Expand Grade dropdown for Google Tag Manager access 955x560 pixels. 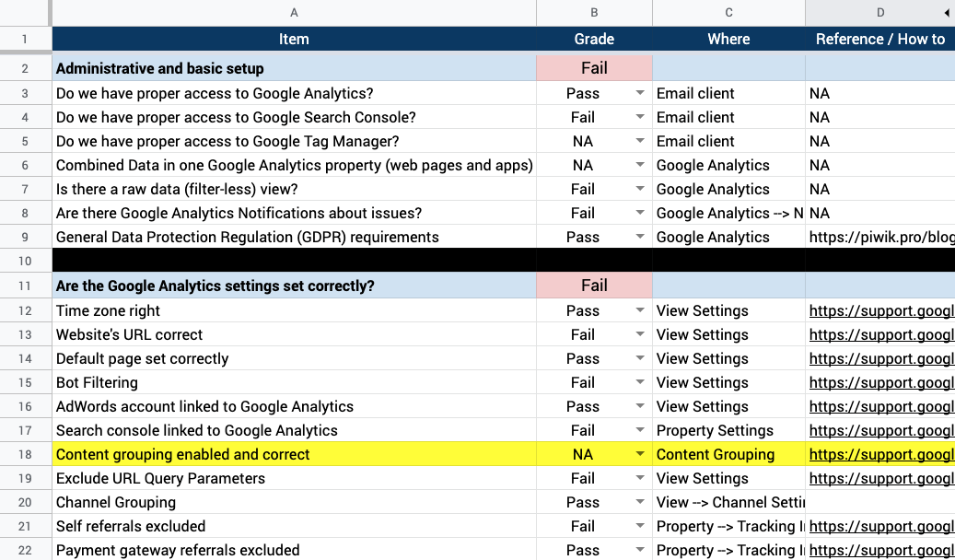pos(639,141)
